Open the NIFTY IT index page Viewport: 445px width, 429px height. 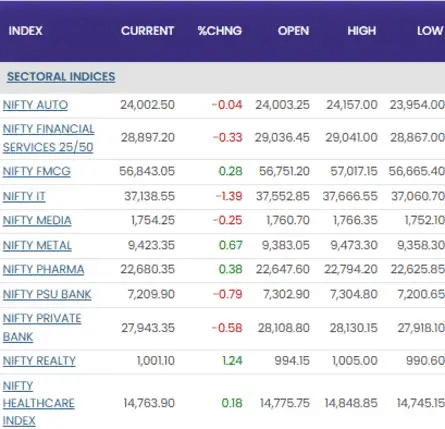(24, 196)
